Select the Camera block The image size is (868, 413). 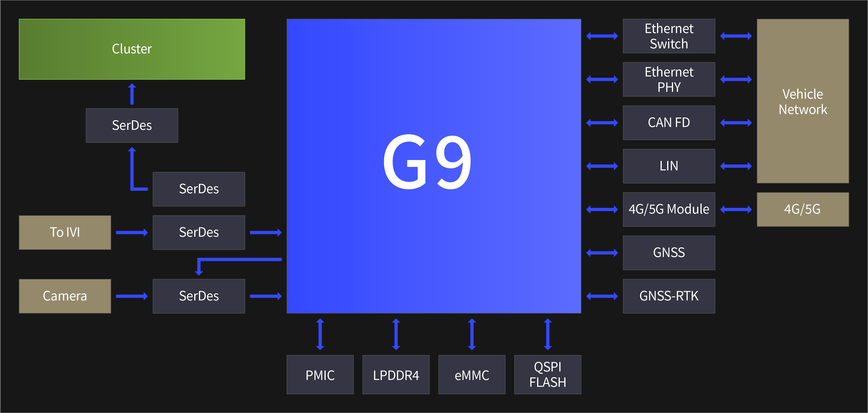pos(65,296)
